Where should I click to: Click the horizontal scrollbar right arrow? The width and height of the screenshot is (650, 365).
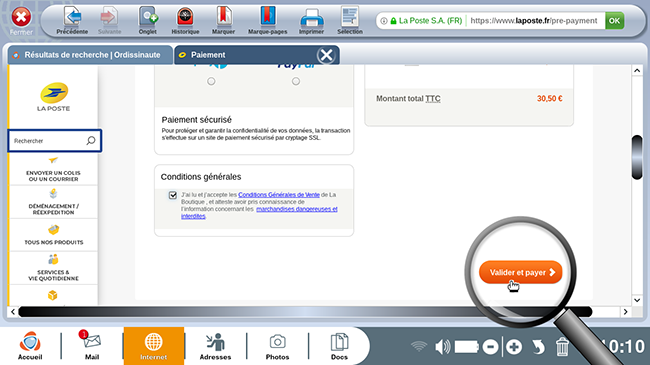click(x=626, y=311)
